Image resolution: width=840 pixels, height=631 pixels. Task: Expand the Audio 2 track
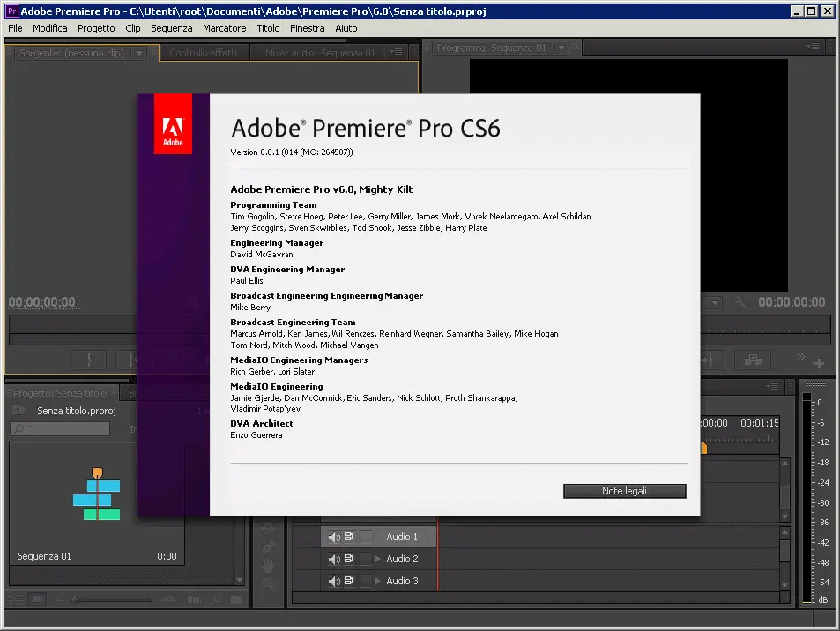click(x=377, y=559)
